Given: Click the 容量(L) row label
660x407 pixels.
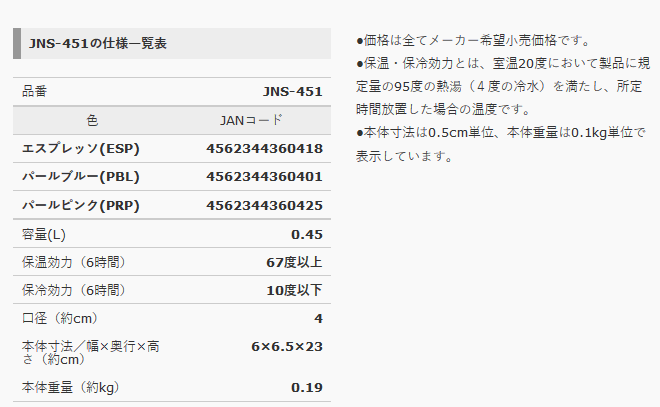Looking at the screenshot, I should click(43, 234).
